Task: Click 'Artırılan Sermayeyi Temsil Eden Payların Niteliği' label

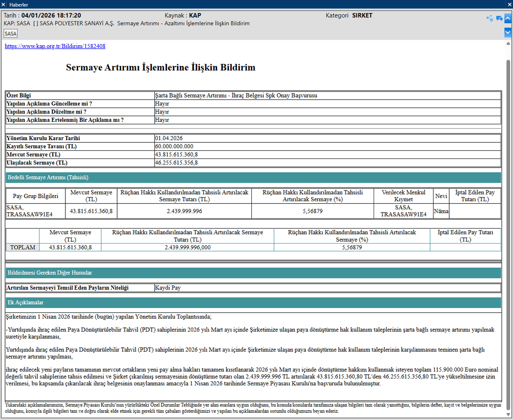Action: click(x=68, y=288)
